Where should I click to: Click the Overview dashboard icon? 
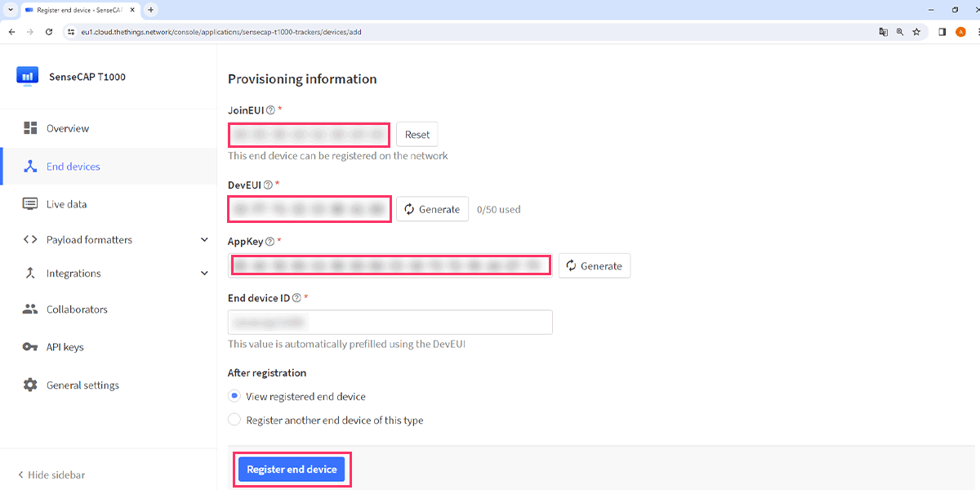30,128
